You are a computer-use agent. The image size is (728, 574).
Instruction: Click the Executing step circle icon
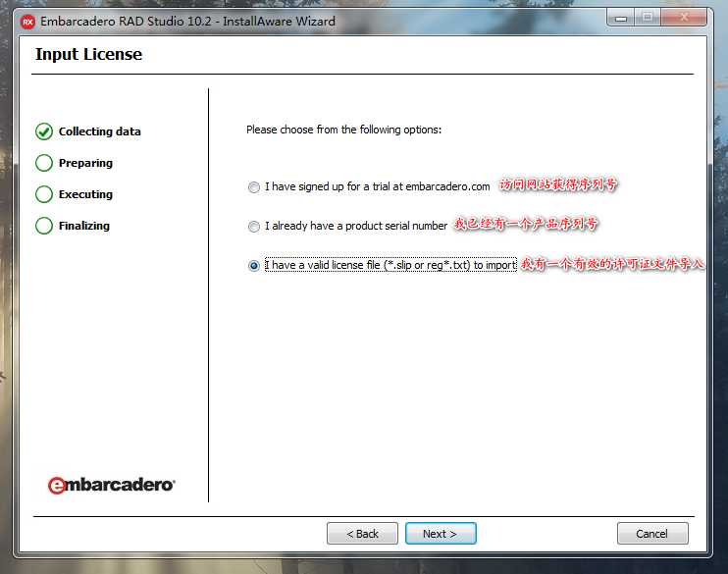click(x=44, y=194)
